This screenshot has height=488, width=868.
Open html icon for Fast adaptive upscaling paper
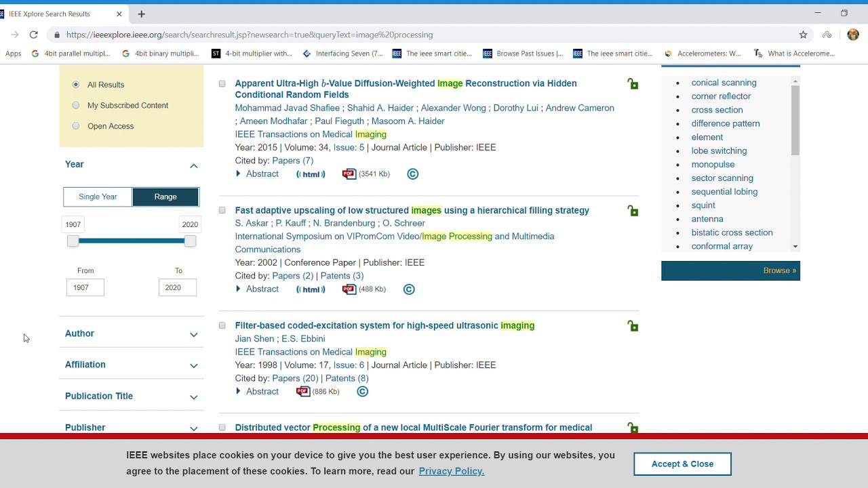coord(311,289)
